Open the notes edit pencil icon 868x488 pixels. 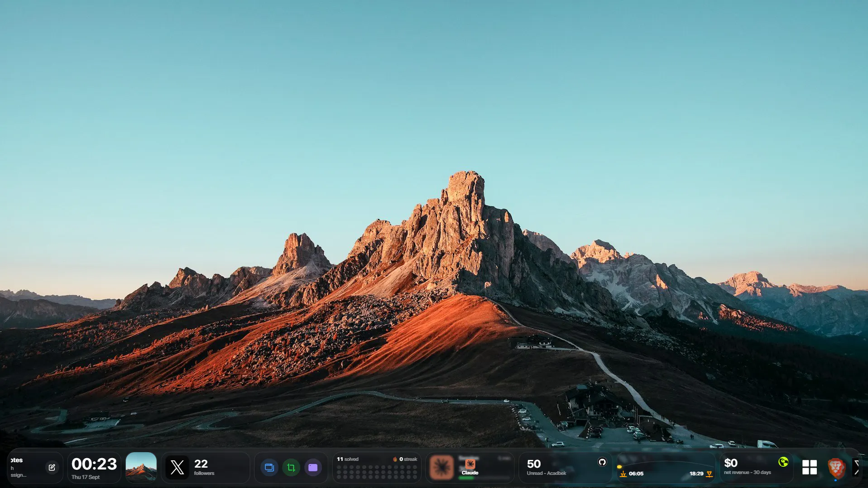52,468
